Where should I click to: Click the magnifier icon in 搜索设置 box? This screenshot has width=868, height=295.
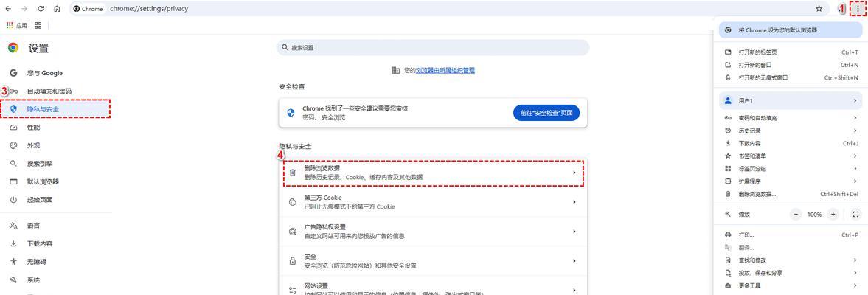click(285, 48)
